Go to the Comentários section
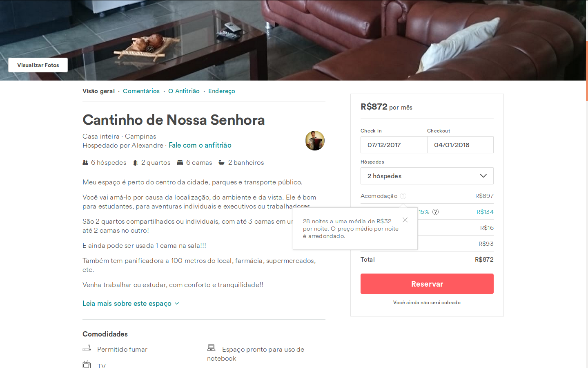The width and height of the screenshot is (588, 368). point(141,91)
